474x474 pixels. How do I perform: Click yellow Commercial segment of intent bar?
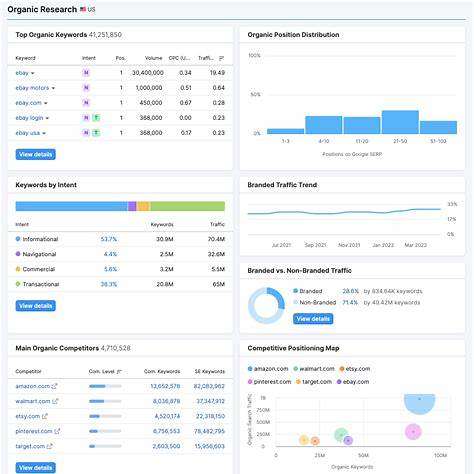pos(143,206)
